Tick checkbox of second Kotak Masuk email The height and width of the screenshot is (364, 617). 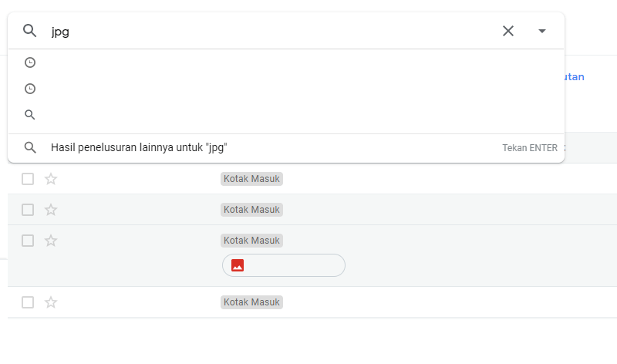click(x=28, y=210)
